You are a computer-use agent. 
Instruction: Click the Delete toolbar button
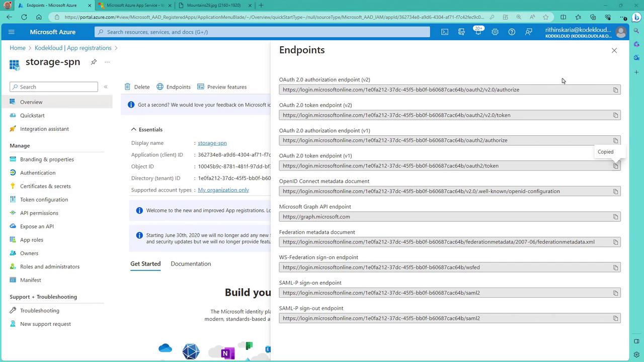(x=137, y=87)
